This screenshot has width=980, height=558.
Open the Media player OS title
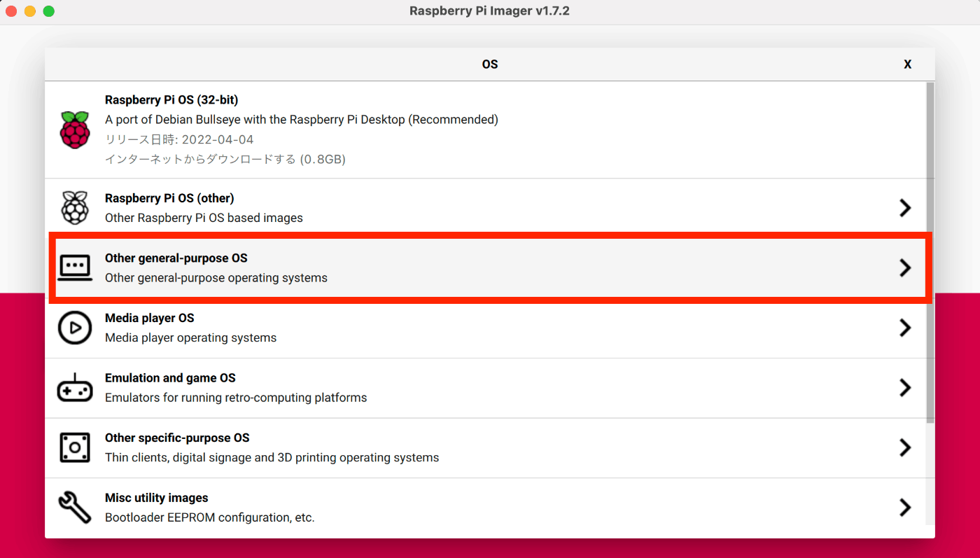pos(150,318)
